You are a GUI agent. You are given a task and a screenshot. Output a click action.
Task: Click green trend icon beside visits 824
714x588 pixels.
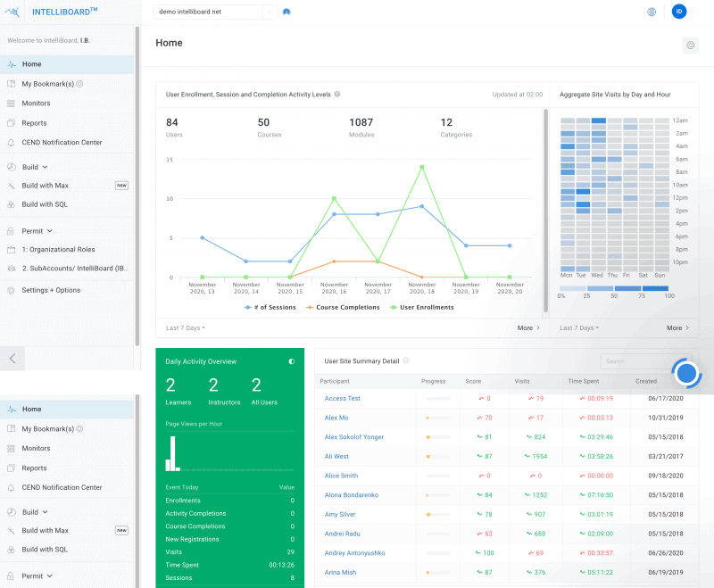click(x=529, y=437)
